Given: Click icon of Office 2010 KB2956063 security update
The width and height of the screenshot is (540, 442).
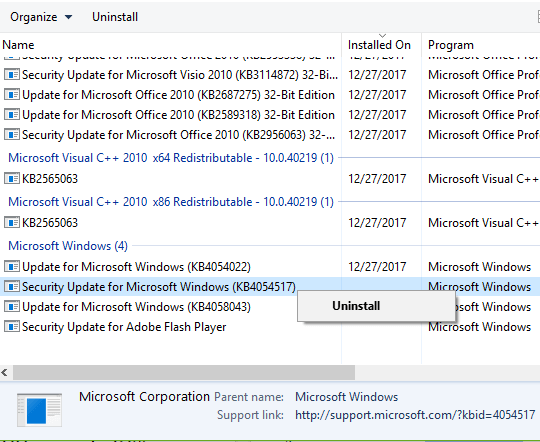Looking at the screenshot, I should pos(12,134).
